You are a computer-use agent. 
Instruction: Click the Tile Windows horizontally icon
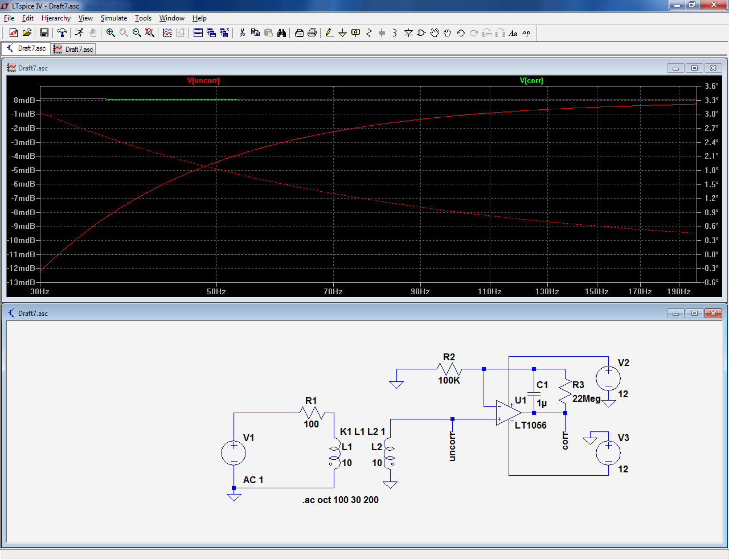click(198, 33)
